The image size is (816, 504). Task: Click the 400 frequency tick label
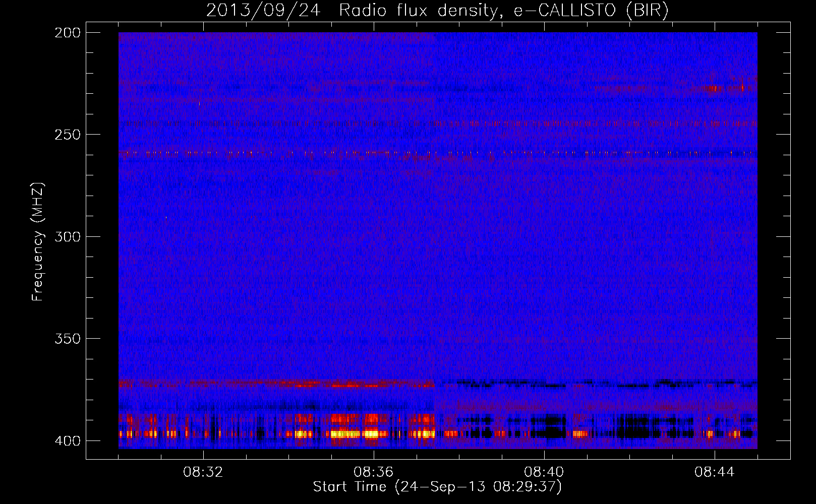pyautogui.click(x=67, y=440)
